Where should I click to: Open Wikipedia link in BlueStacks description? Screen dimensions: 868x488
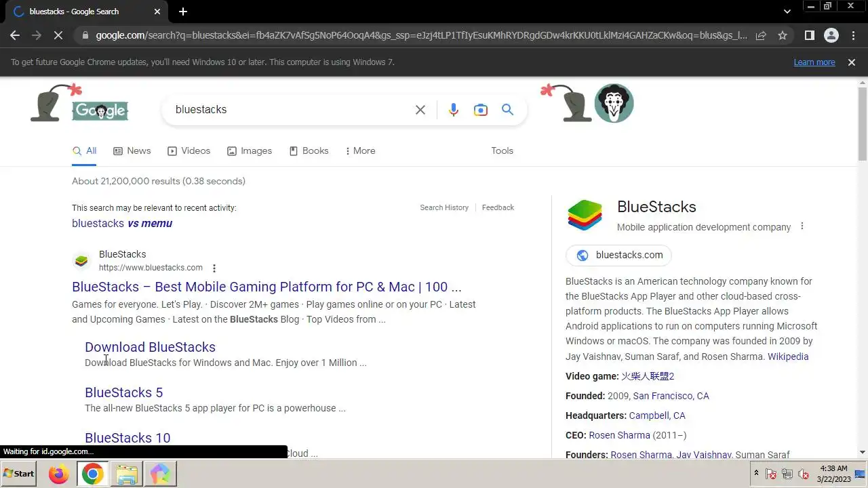coord(788,357)
